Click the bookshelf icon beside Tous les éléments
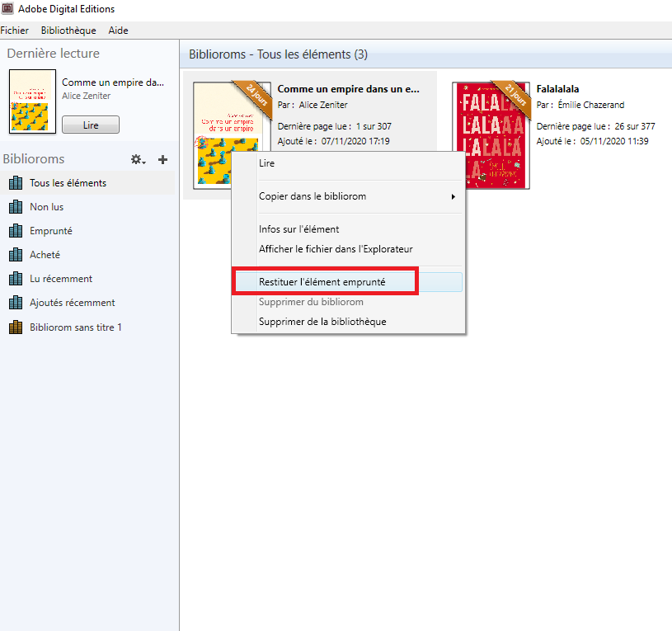This screenshot has width=672, height=631. pos(16,183)
